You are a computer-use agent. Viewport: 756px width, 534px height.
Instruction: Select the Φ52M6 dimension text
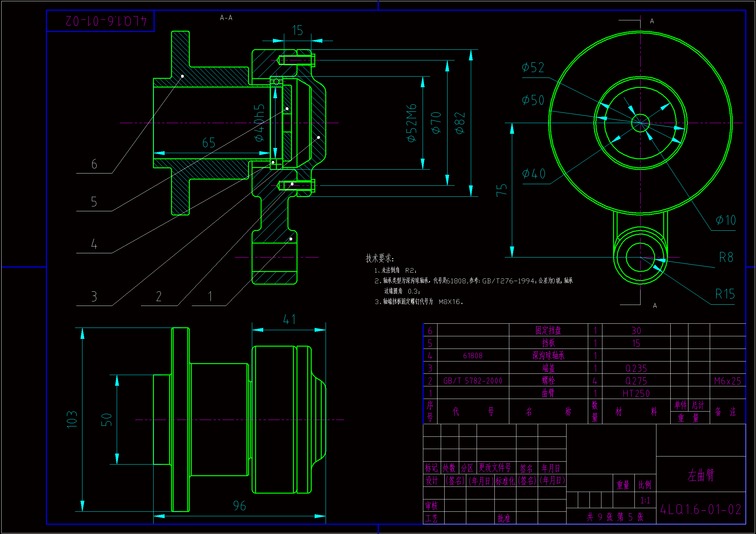pyautogui.click(x=412, y=123)
